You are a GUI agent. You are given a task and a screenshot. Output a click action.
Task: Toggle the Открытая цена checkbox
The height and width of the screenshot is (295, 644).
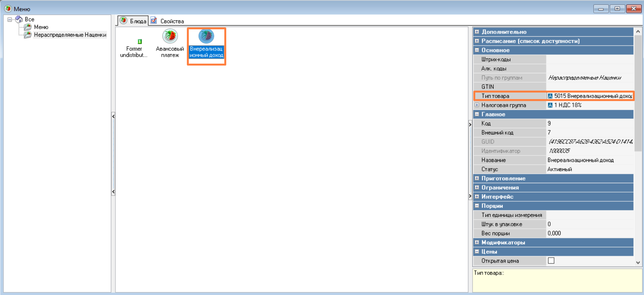551,261
